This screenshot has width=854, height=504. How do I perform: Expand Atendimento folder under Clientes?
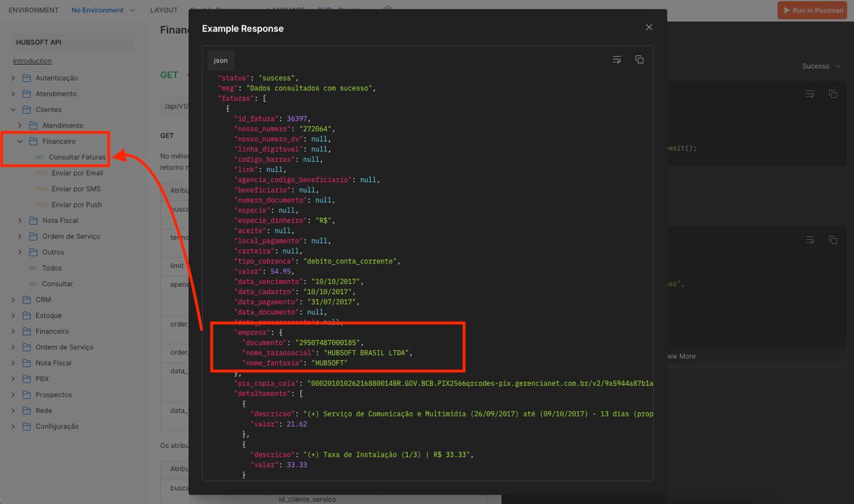click(20, 125)
